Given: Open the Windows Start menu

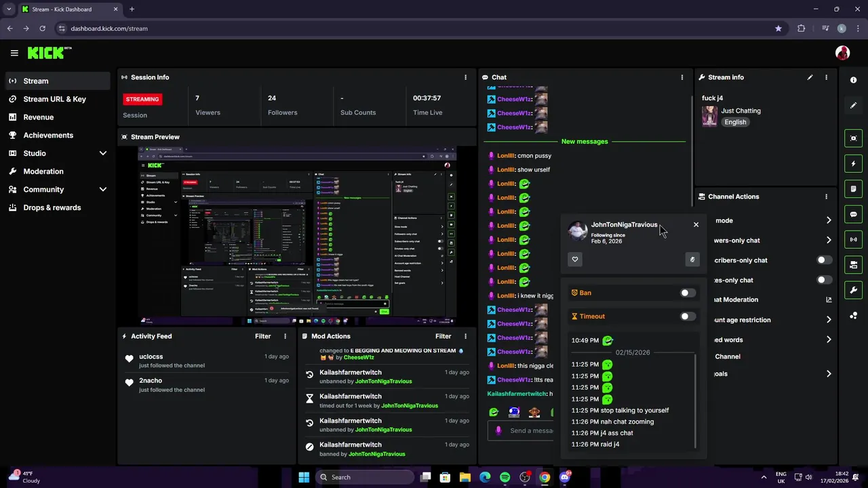Looking at the screenshot, I should (x=303, y=477).
